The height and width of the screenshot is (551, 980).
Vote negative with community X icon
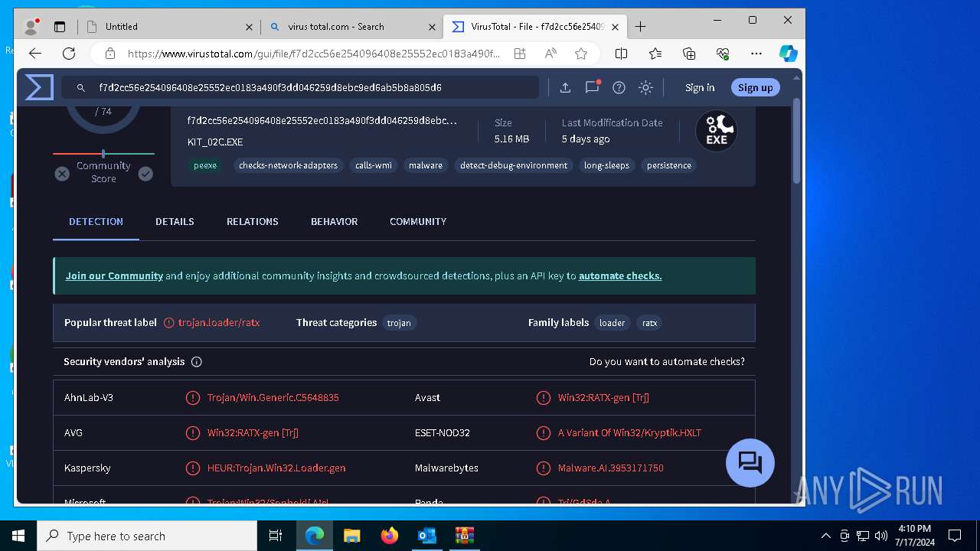coord(62,174)
